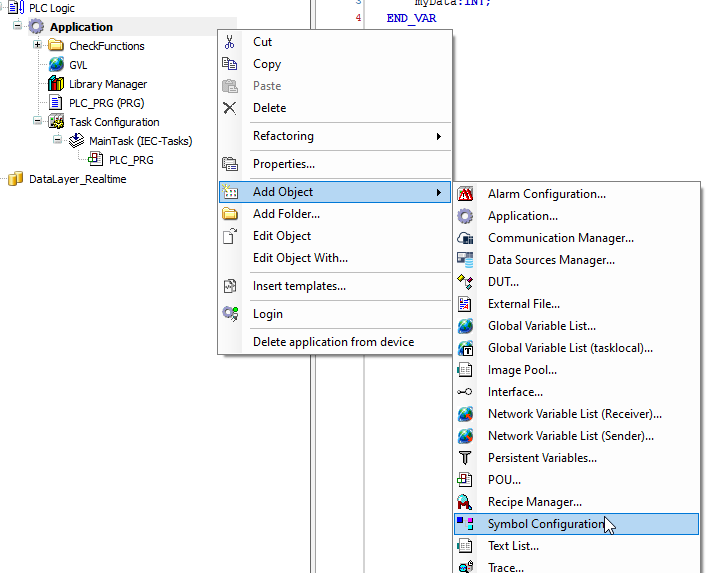This screenshot has height=573, width=712.
Task: Choose Trace... at submenu bottom
Action: pos(577,568)
